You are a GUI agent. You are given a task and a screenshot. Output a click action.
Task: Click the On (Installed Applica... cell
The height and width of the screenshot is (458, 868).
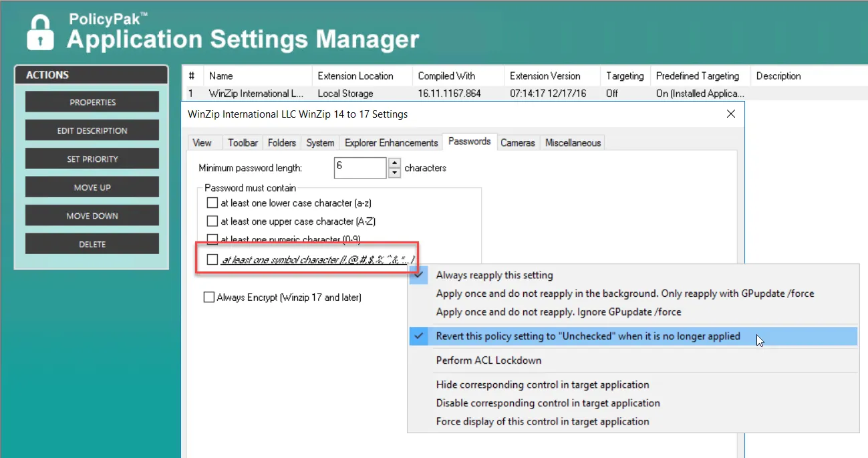coord(700,94)
